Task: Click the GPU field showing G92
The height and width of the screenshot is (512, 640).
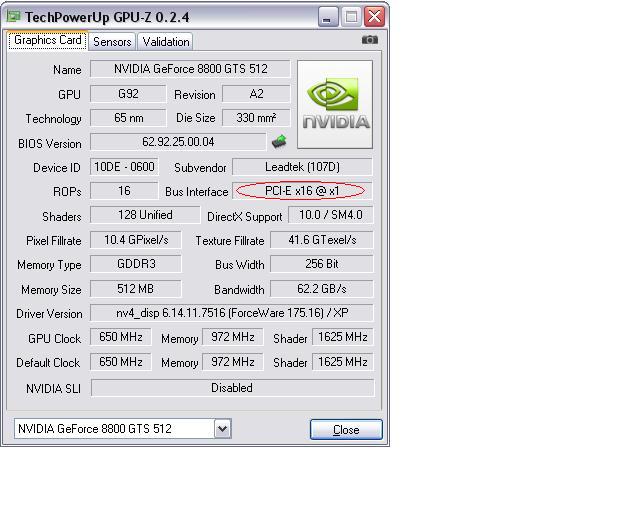Action: [128, 94]
